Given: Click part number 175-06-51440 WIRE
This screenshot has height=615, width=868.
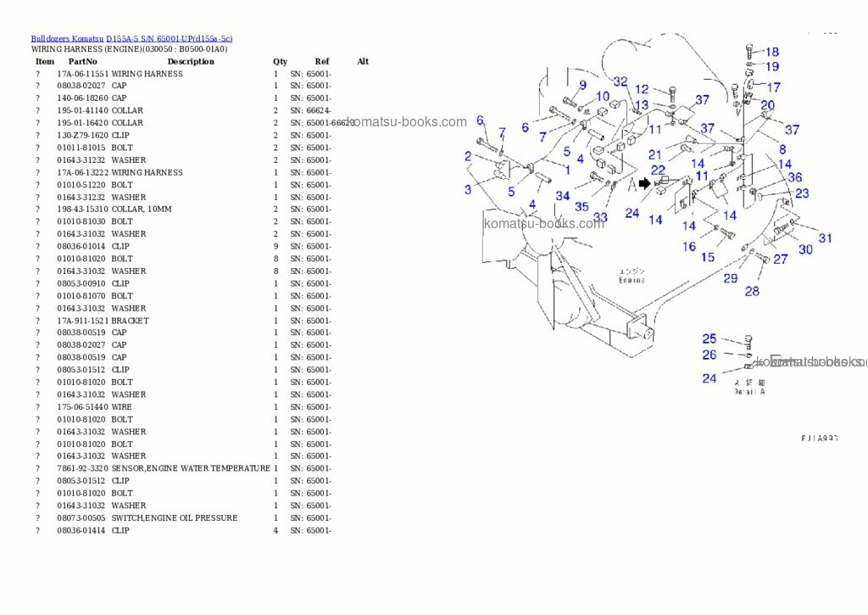Looking at the screenshot, I should [x=82, y=407].
